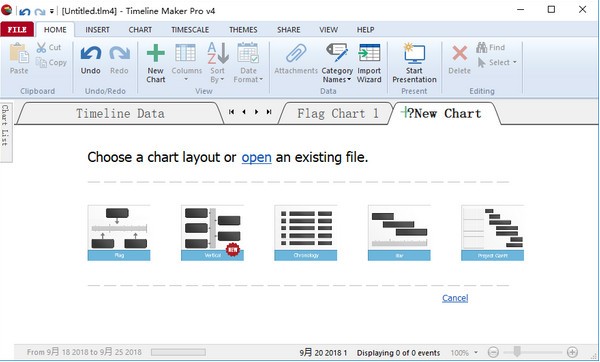Switch to the CHART ribbon tab
The height and width of the screenshot is (362, 600).
pos(140,29)
